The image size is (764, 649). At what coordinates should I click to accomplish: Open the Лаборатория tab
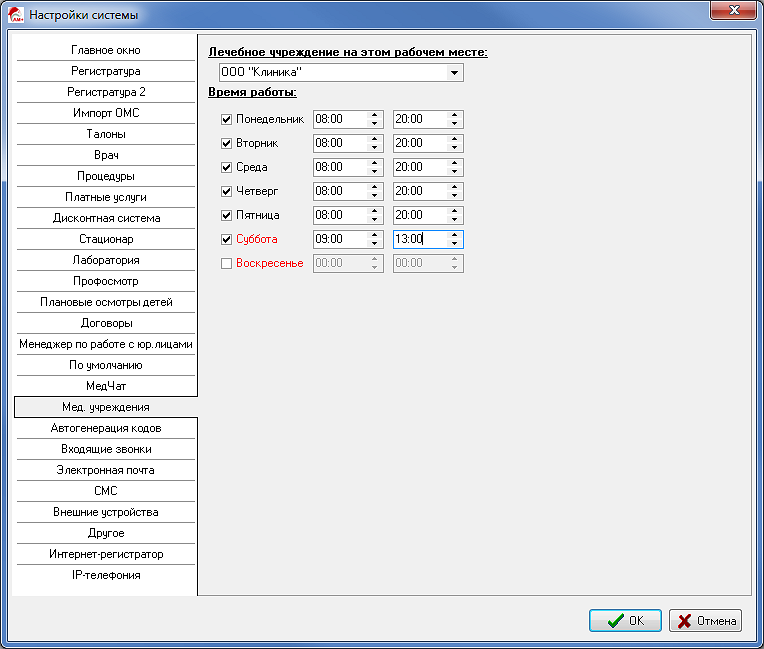point(106,260)
